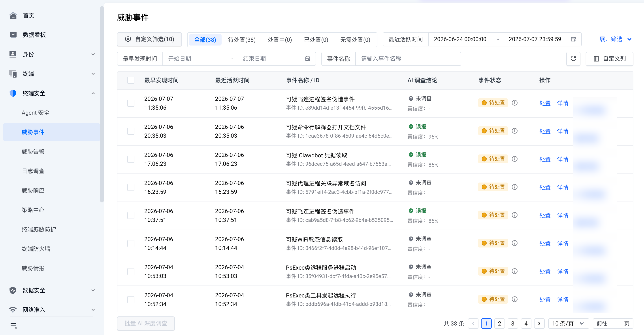Viewport: 644px width, 335px height.
Task: Open the 首页 home icon
Action: pos(13,15)
